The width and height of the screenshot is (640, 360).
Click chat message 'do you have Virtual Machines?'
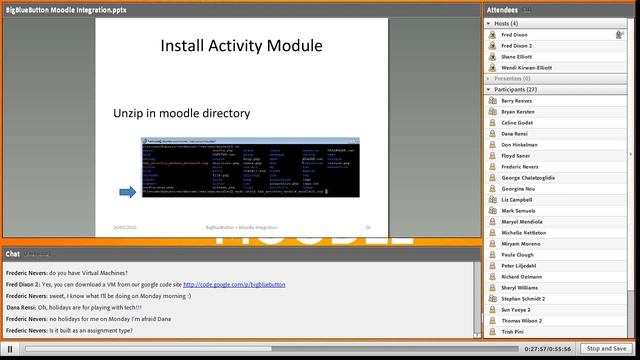click(88, 273)
